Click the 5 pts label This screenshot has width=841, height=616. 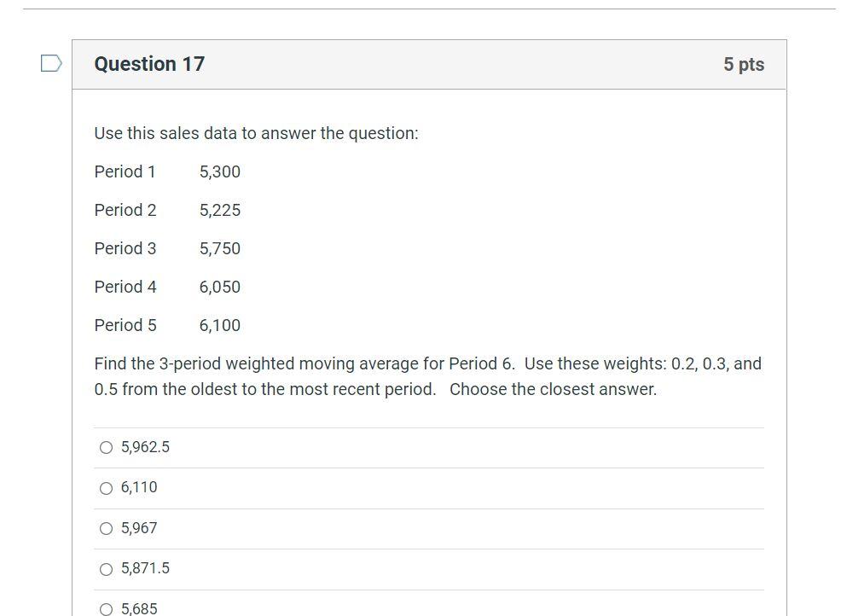click(x=744, y=64)
